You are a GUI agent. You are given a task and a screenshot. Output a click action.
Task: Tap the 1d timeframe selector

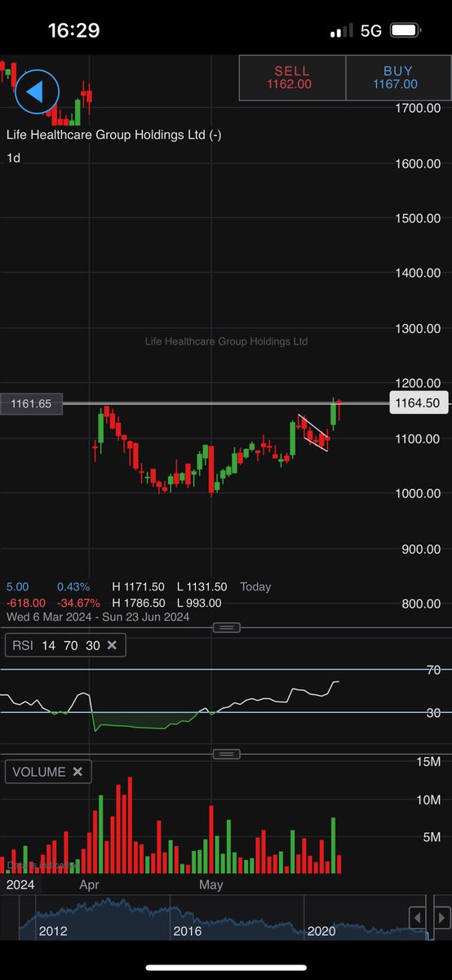coord(14,158)
